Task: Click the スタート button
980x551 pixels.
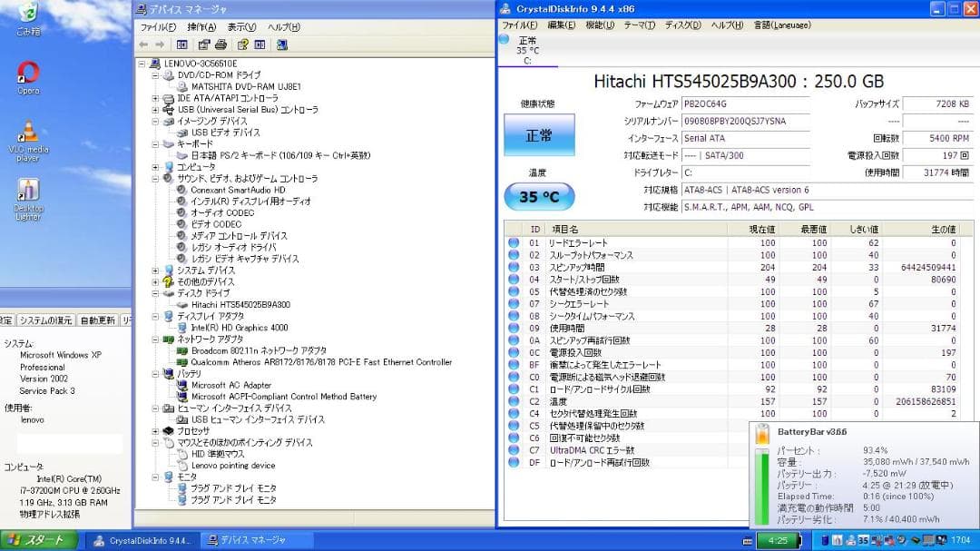Action: (x=36, y=540)
